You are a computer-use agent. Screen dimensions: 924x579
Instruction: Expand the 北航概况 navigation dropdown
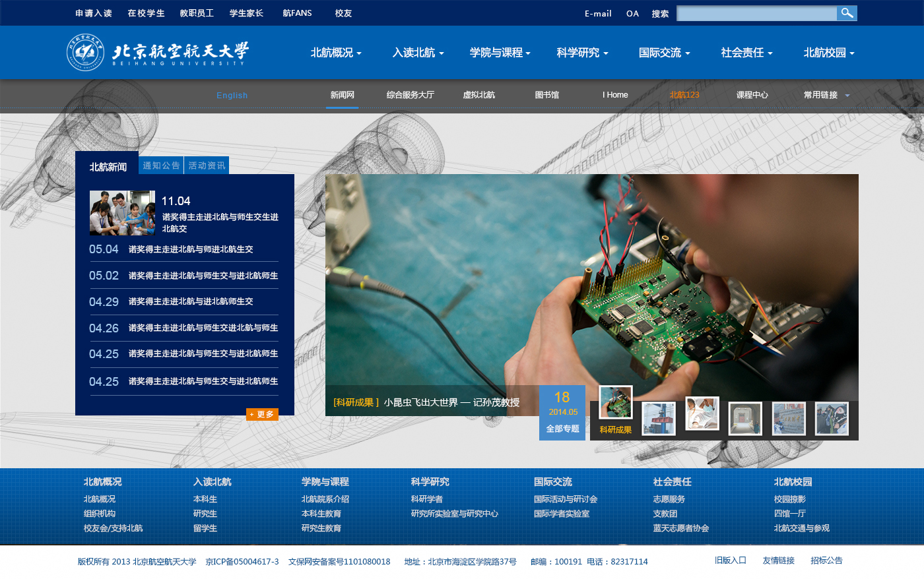(336, 53)
